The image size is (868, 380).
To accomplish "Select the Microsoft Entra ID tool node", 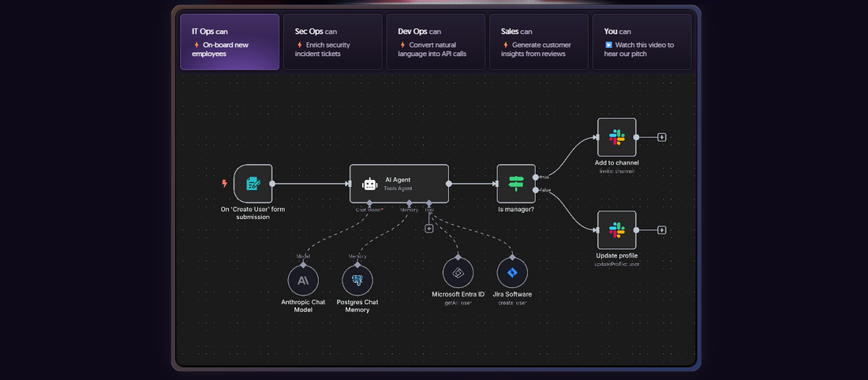I will 458,273.
